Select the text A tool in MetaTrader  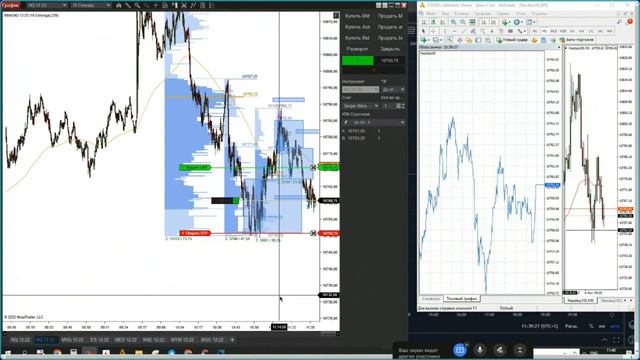pyautogui.click(x=492, y=31)
